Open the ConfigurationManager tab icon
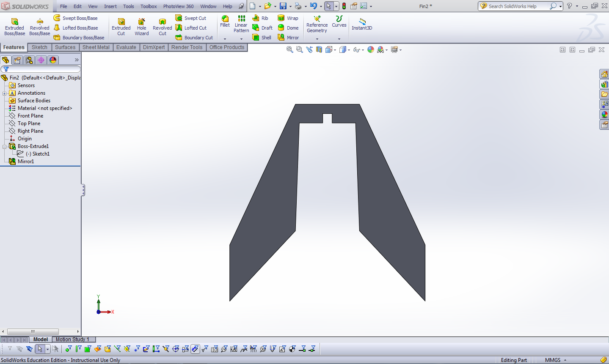The width and height of the screenshot is (609, 364). pyautogui.click(x=29, y=60)
